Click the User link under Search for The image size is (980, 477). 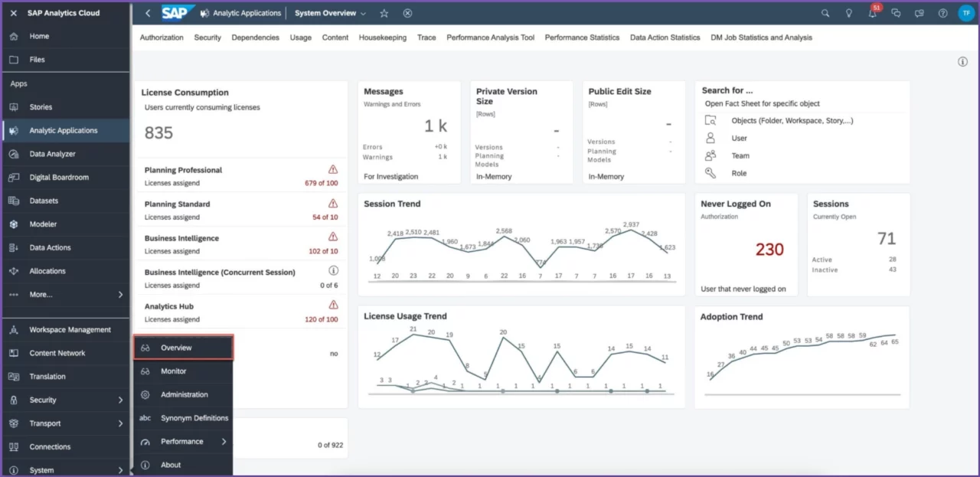[739, 139]
